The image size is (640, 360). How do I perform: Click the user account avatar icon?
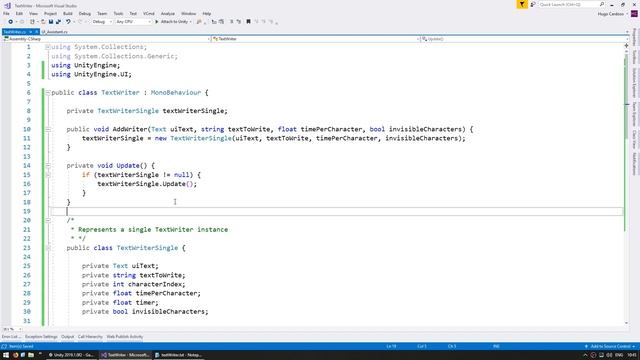coord(634,14)
